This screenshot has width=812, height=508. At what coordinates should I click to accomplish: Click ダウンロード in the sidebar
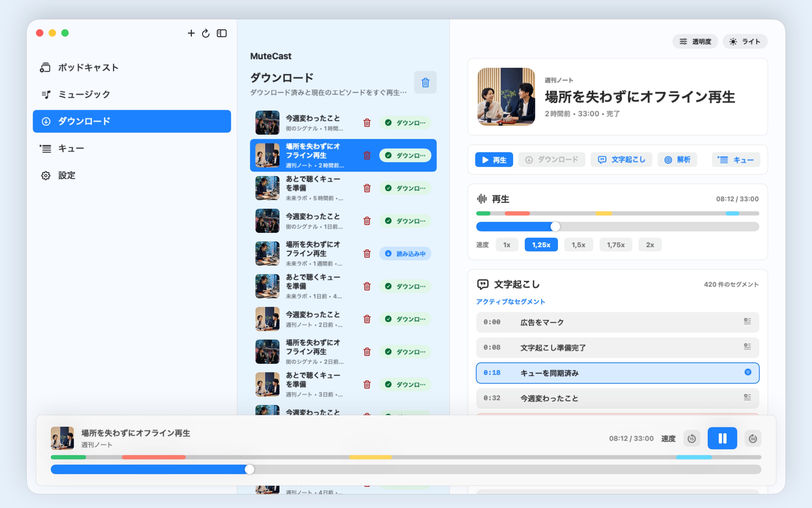coord(132,121)
